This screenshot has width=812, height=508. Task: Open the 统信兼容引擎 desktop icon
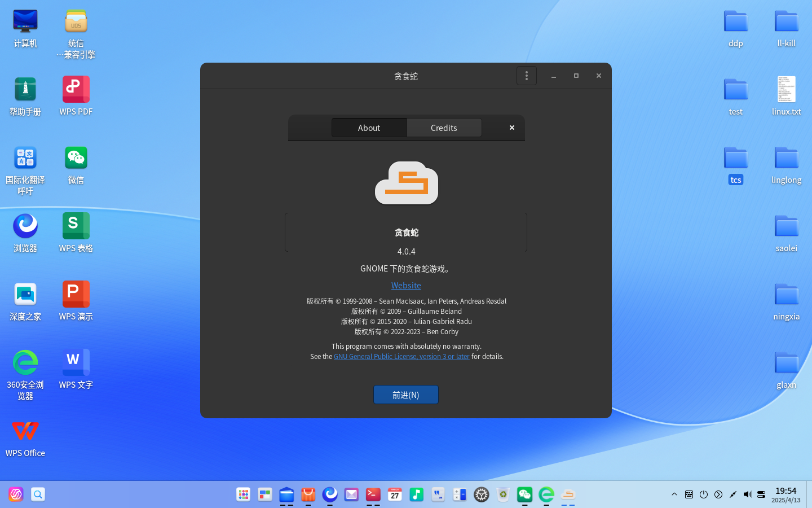[76, 34]
